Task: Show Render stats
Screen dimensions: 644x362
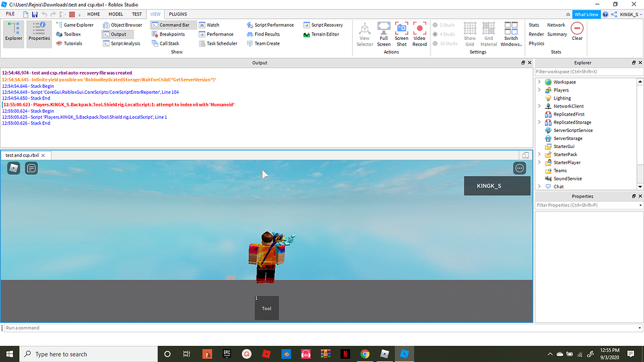Action: pyautogui.click(x=536, y=34)
